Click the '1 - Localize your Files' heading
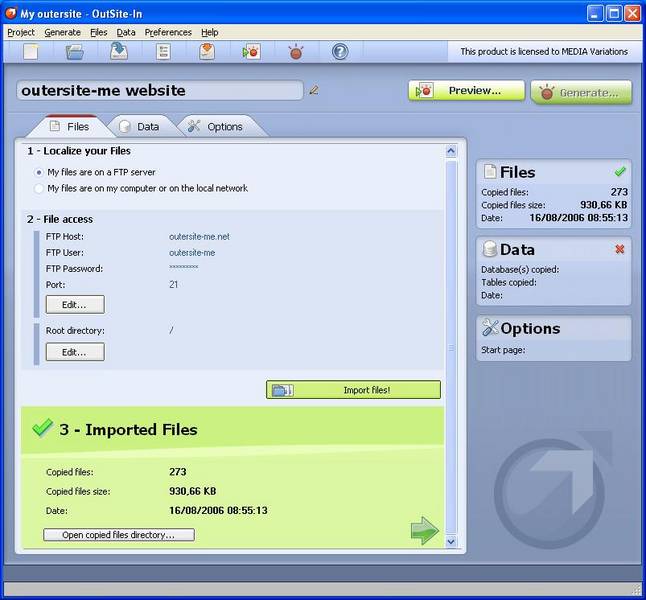Screen dimensions: 646x600 [79, 151]
